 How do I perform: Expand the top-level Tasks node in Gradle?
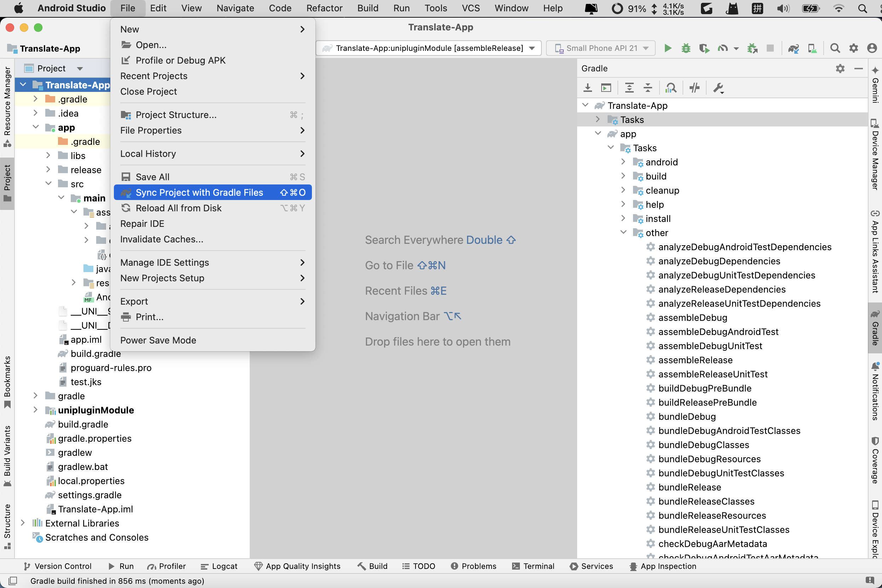598,120
